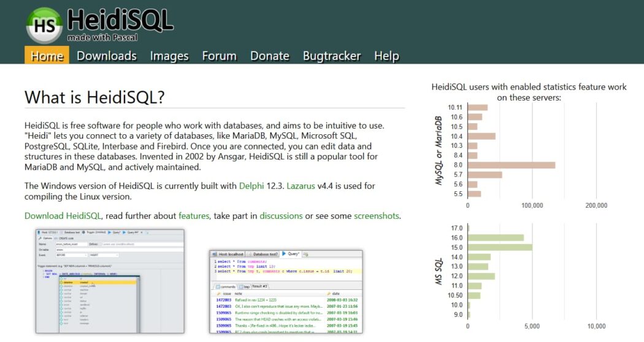The width and height of the screenshot is (644, 342).
Task: Open the discussions link
Action: pos(281,216)
